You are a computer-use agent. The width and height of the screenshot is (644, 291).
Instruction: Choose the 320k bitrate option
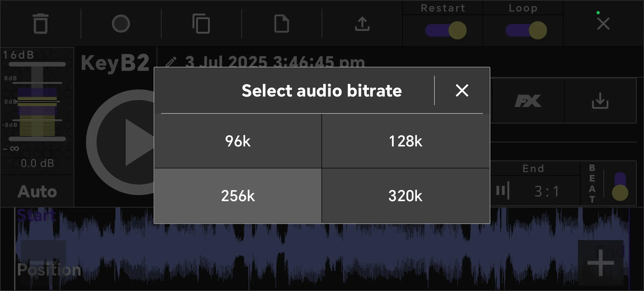406,196
